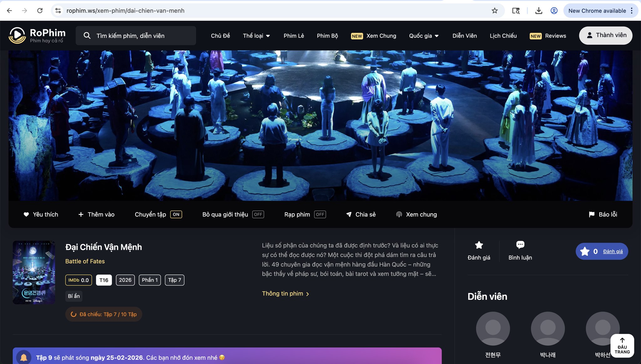This screenshot has height=364, width=641.
Task: Open Chrome media search icon
Action: tap(516, 11)
